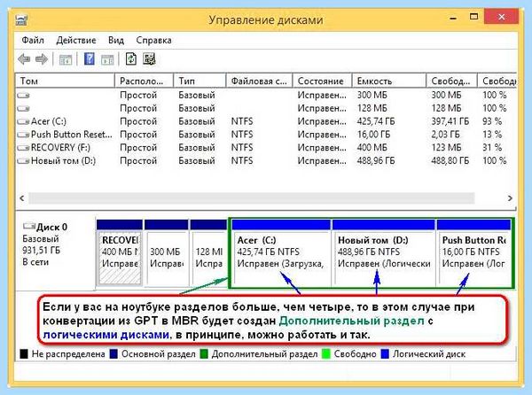Click the 123 МБ free space cell

pyautogui.click(x=446, y=148)
